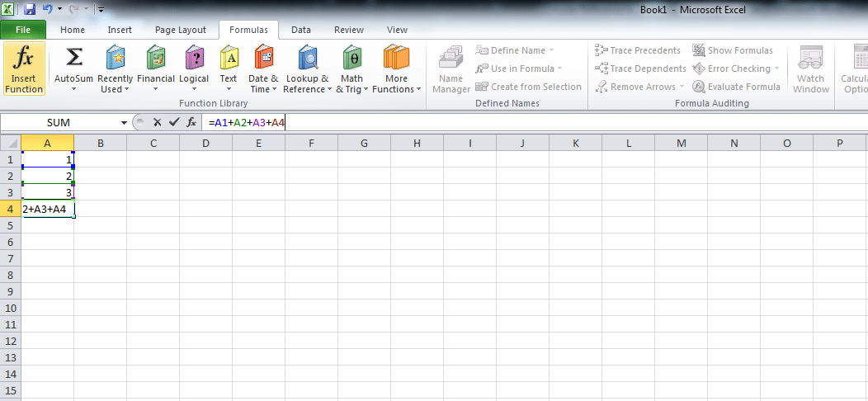Select column P header
Viewport: 868px width, 401px height.
[840, 143]
